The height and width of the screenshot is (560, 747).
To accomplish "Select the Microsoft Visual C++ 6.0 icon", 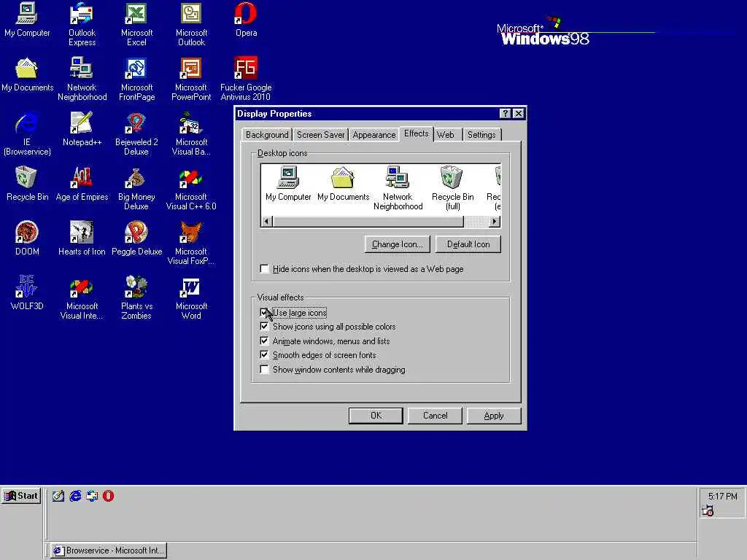I will pyautogui.click(x=191, y=189).
